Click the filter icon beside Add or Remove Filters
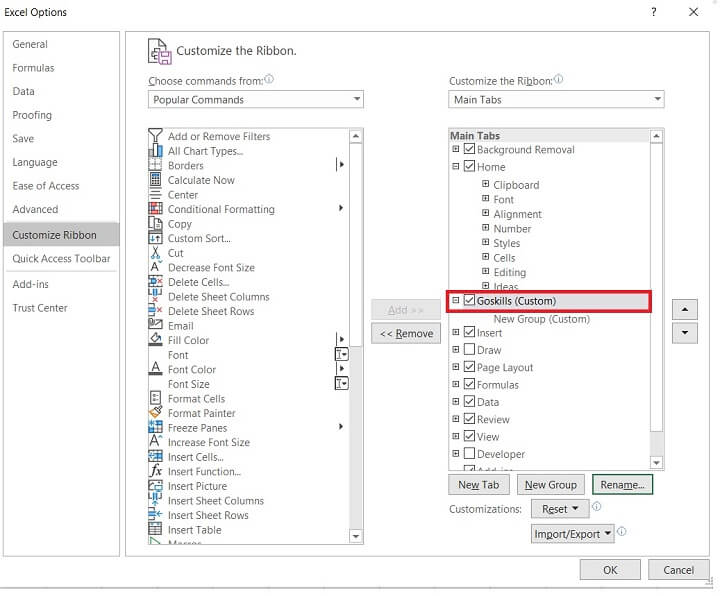The image size is (720, 596). click(155, 136)
